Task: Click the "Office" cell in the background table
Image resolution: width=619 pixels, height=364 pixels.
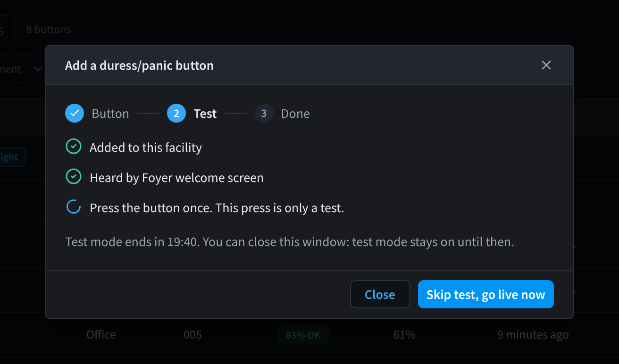Action: (101, 335)
